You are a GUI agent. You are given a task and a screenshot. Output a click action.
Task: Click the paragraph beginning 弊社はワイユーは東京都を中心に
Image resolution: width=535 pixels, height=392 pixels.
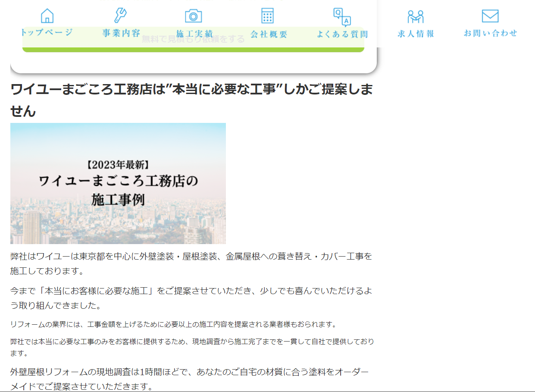191,264
